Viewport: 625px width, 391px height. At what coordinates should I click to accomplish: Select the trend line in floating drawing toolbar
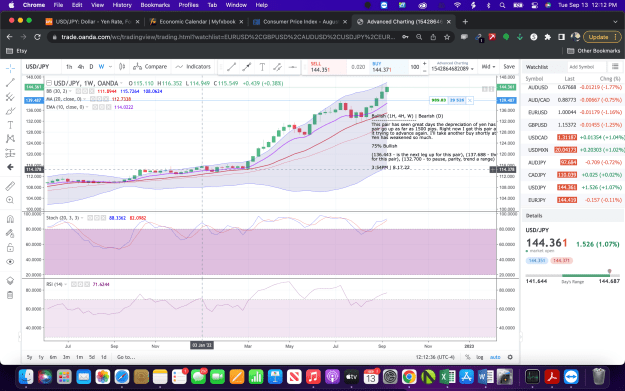coord(232,67)
